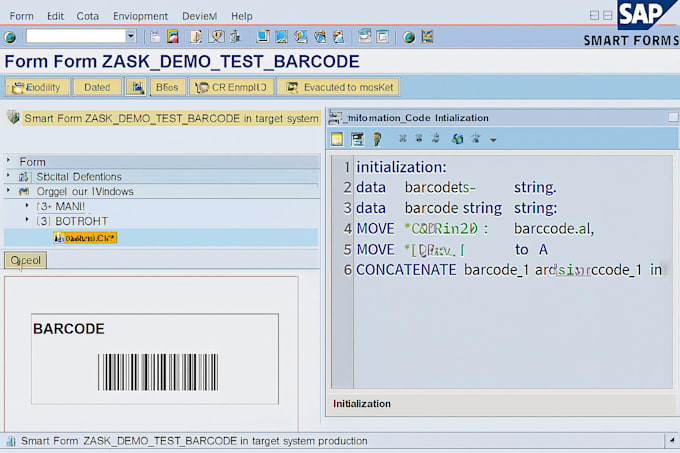Image resolution: width=680 pixels, height=453 pixels.
Task: Open the command field dropdown arrow
Action: pos(131,36)
